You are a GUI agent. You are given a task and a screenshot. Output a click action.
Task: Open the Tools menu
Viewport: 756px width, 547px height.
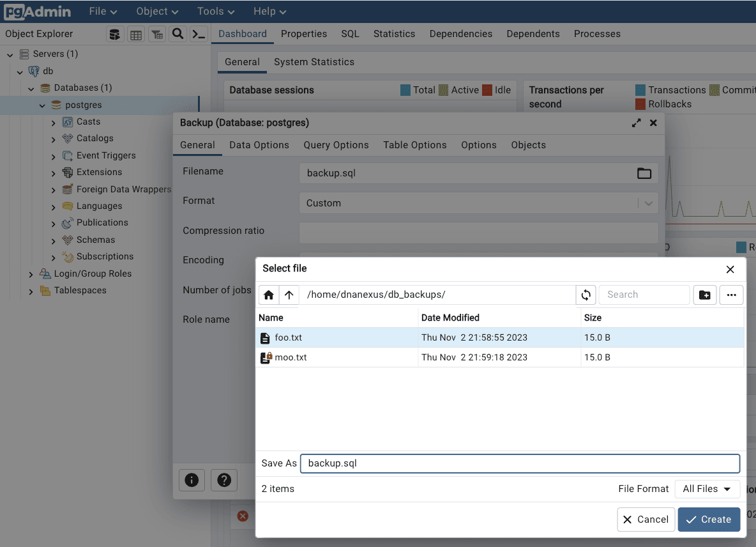(216, 12)
